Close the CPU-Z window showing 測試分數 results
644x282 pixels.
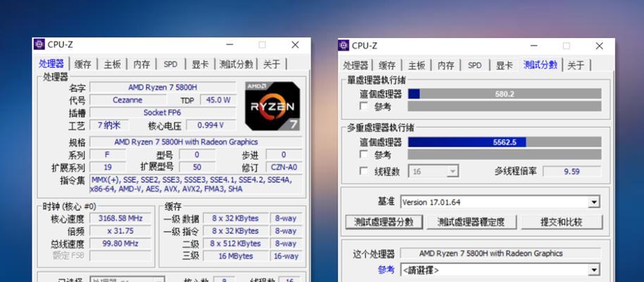pyautogui.click(x=599, y=46)
